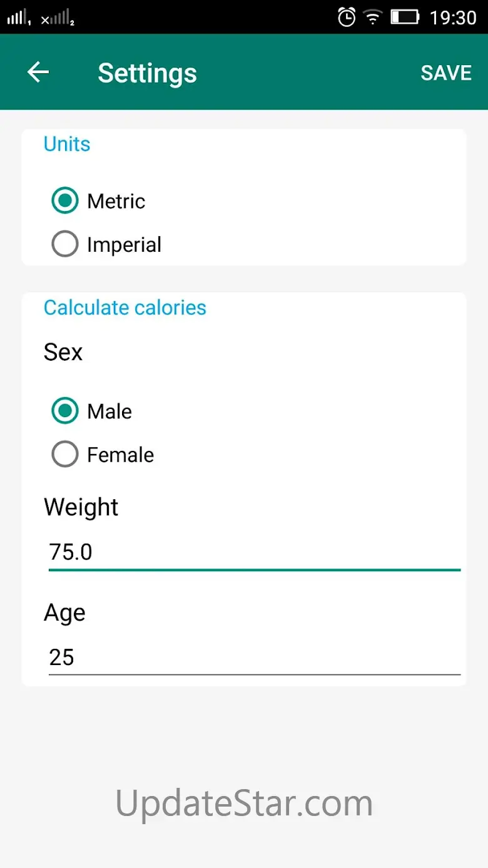The width and height of the screenshot is (488, 868).
Task: Tap the first SIM signal strength icon
Action: (x=19, y=18)
